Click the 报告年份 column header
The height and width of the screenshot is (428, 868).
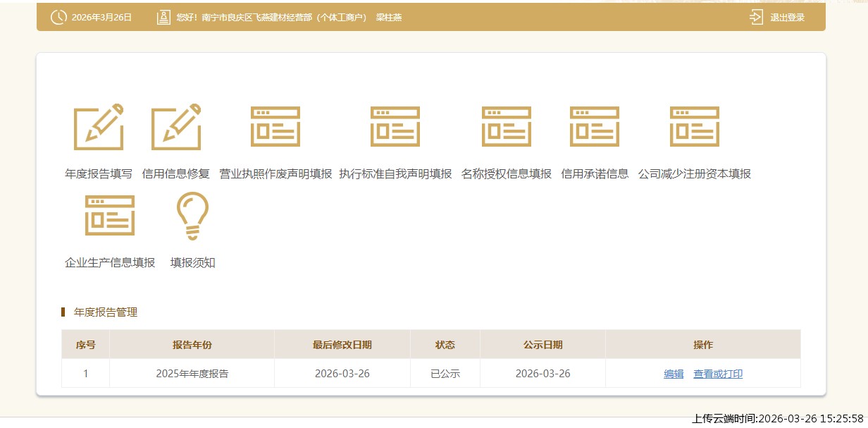pos(192,345)
